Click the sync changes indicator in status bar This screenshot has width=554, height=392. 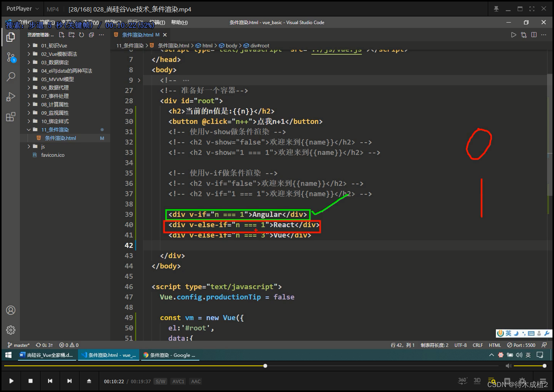point(44,345)
